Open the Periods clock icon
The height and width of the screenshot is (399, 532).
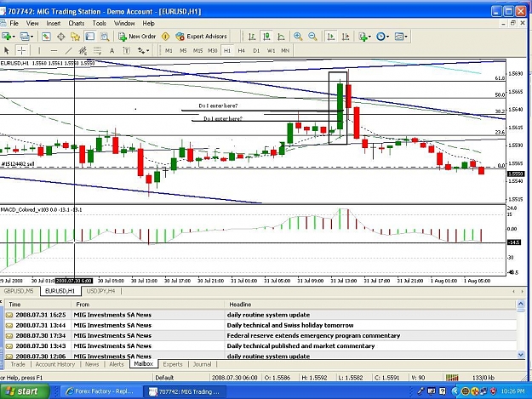pyautogui.click(x=380, y=37)
